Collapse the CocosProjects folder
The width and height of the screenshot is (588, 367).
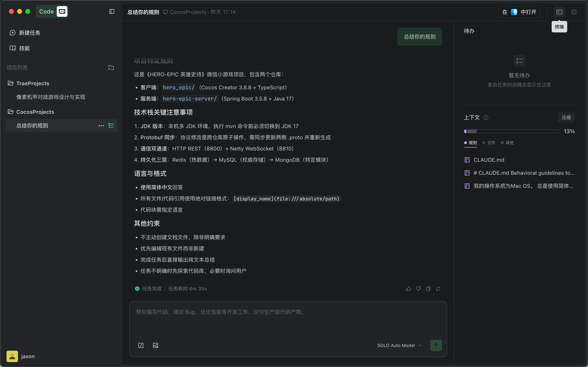coord(35,112)
